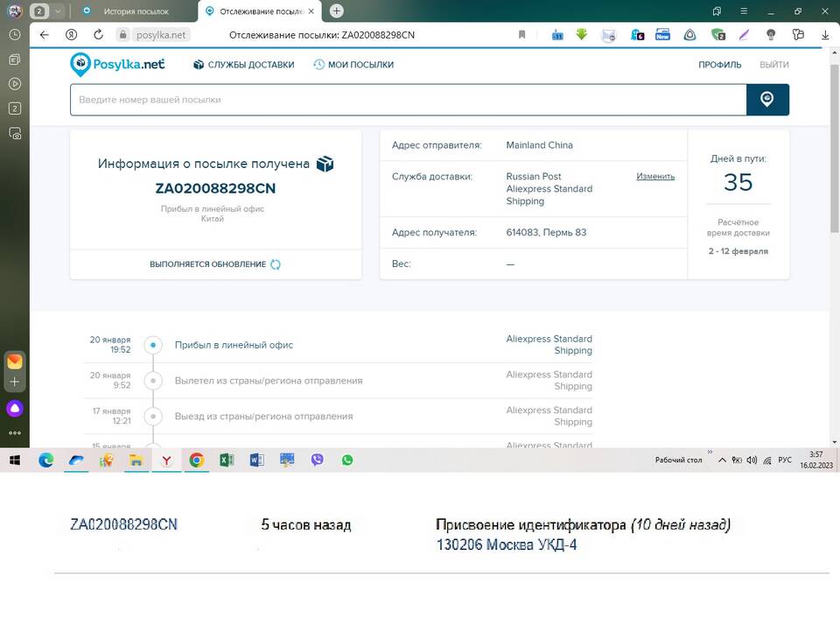
Task: Click the parcel search location-pin button
Action: point(767,99)
